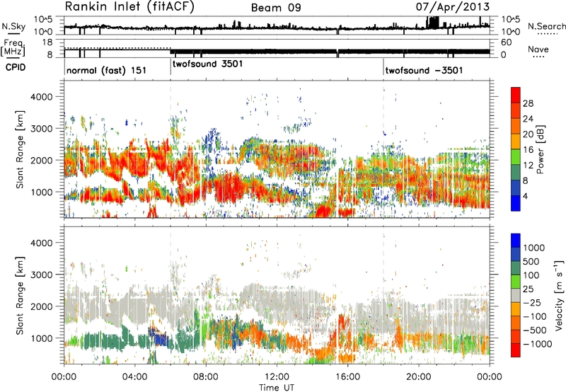Click the "Power [dB]" colorbar title

[540, 149]
